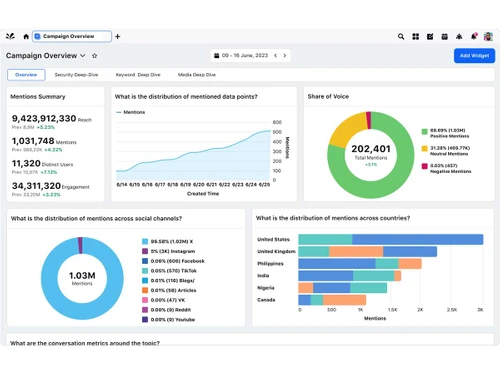Click the Mentions line chart legend

coord(130,112)
